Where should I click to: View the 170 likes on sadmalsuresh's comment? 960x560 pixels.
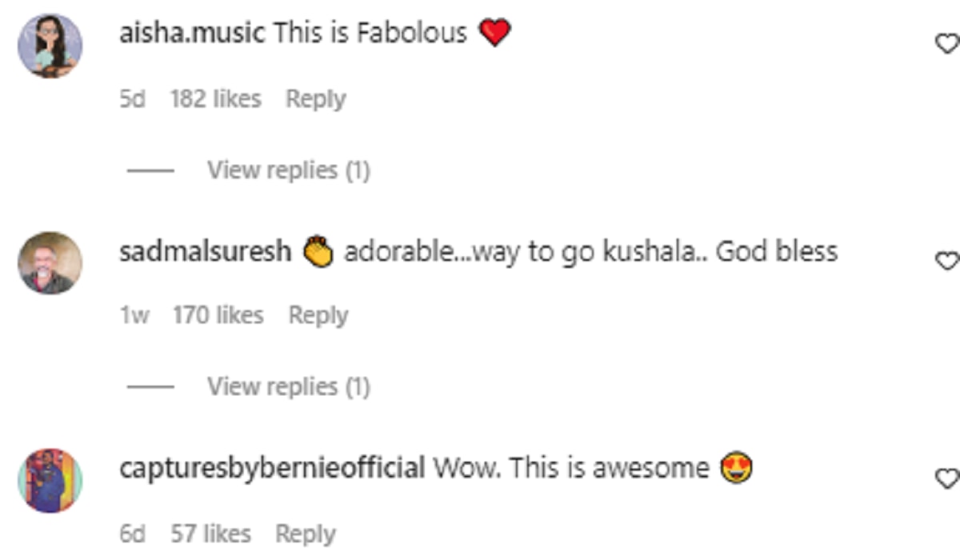pos(218,316)
